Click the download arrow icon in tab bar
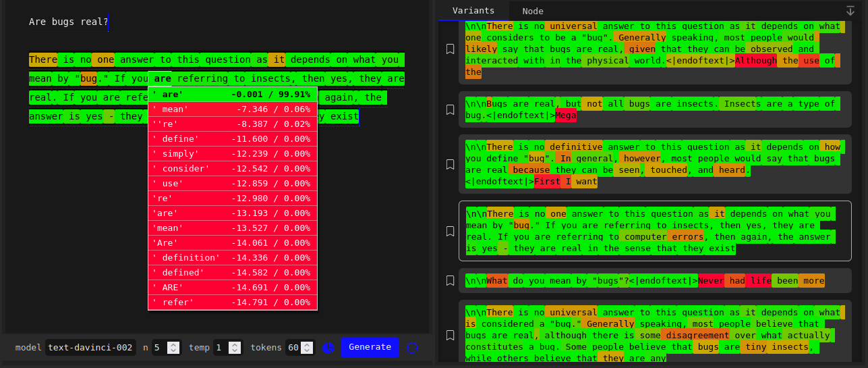Viewport: 868px width, 368px height. click(x=850, y=11)
